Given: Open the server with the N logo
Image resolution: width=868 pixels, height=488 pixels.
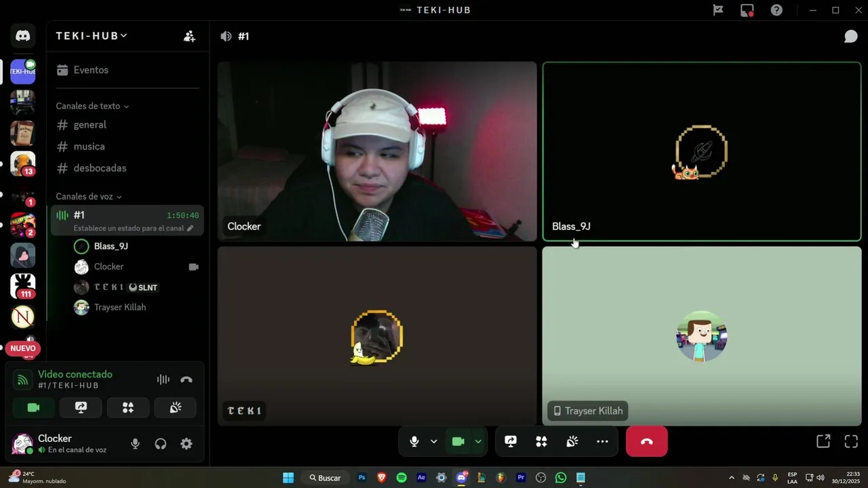Looking at the screenshot, I should tap(23, 317).
